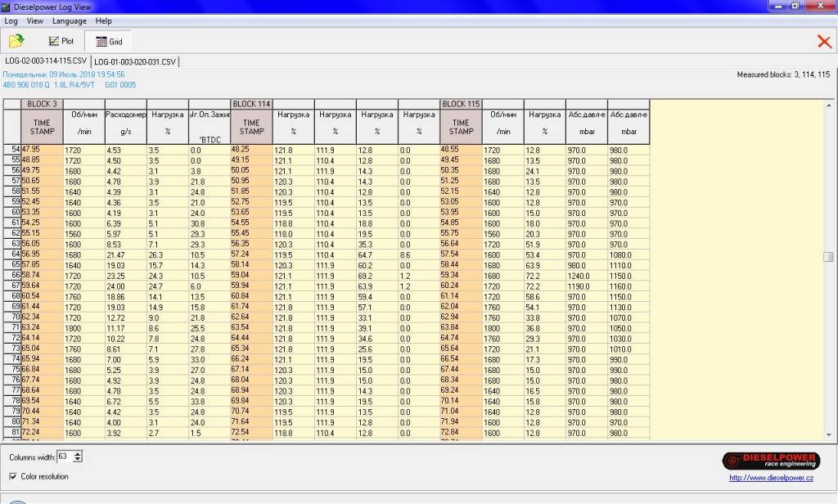Increase columns width with up arrow

pos(78,453)
